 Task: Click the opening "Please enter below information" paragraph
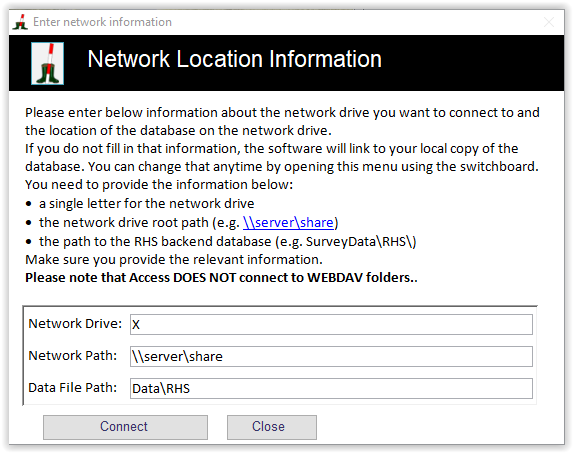coord(282,121)
